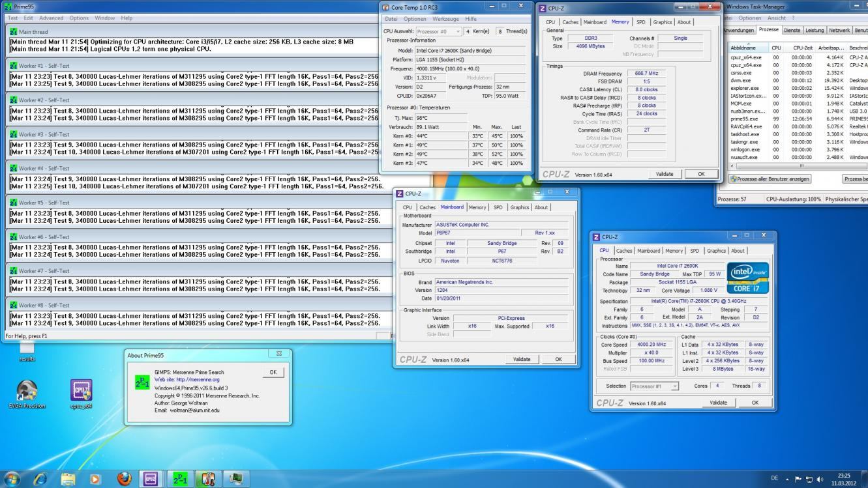The width and height of the screenshot is (868, 488).
Task: Select the taskmgr.exe process row
Action: [x=798, y=141]
